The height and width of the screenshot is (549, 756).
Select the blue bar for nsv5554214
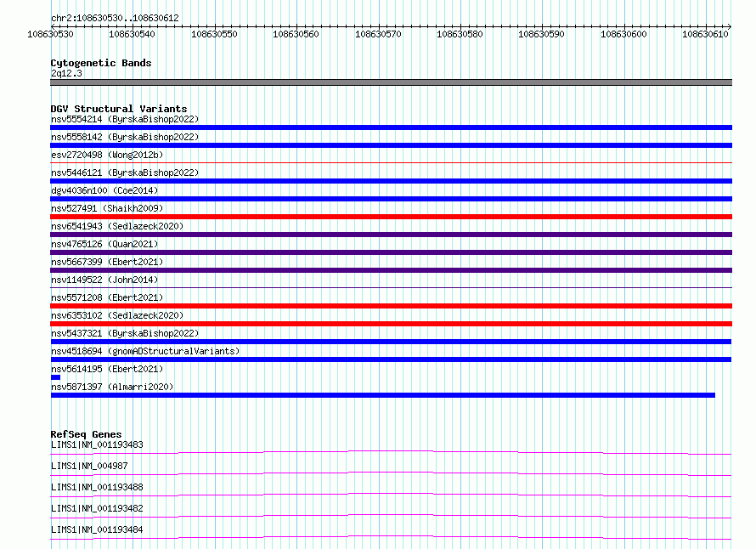[391, 127]
